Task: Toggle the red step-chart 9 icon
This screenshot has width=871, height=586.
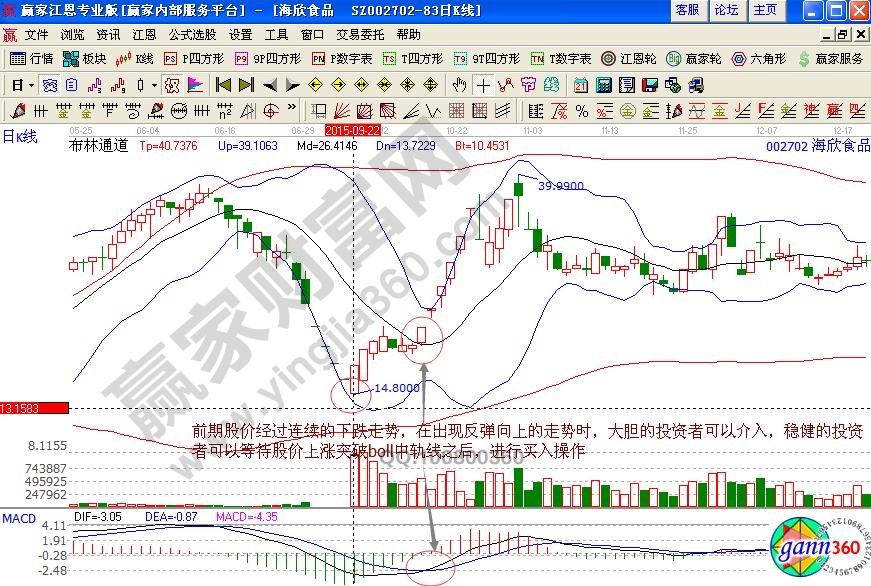Action: [118, 85]
